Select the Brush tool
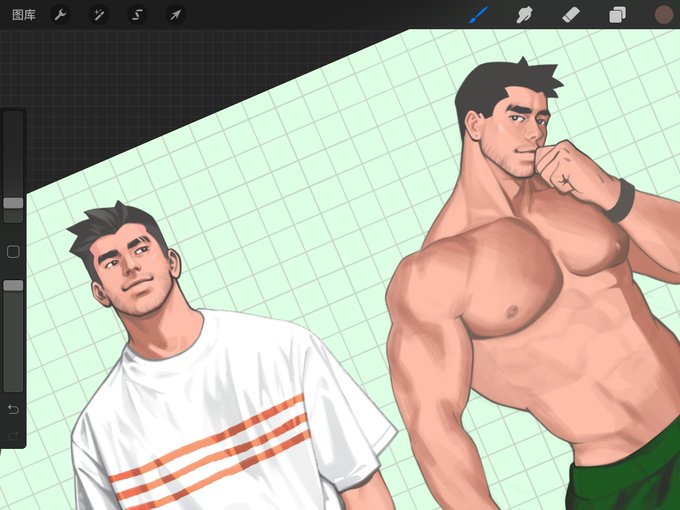Image resolution: width=680 pixels, height=510 pixels. coord(479,15)
